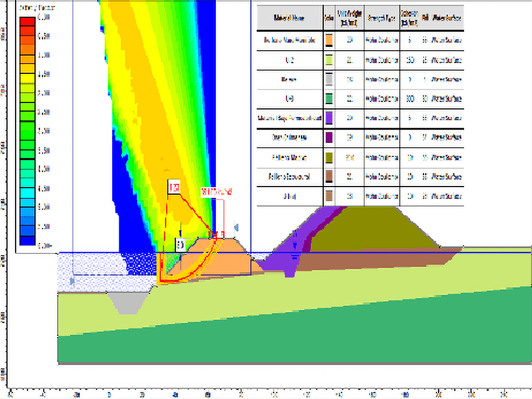Image resolution: width=532 pixels, height=399 pixels.
Task: Click the gray trench region in the model
Action: tap(126, 302)
